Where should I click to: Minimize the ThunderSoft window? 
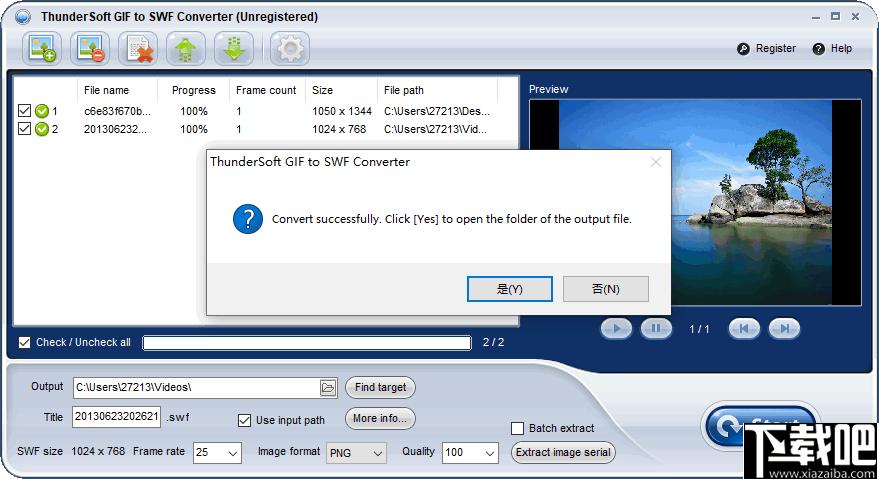[816, 17]
